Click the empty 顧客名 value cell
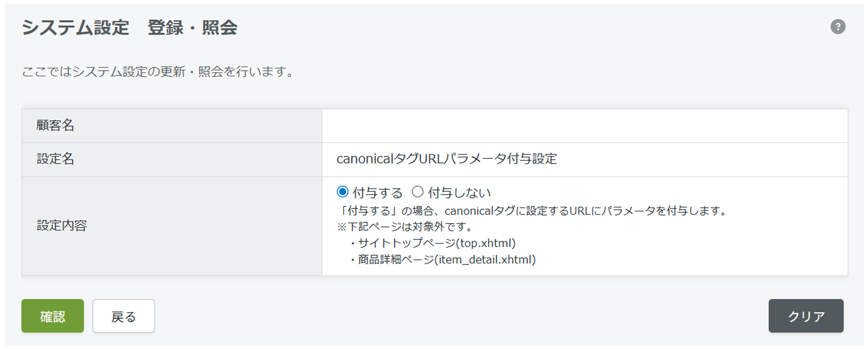868x349 pixels. click(x=584, y=126)
